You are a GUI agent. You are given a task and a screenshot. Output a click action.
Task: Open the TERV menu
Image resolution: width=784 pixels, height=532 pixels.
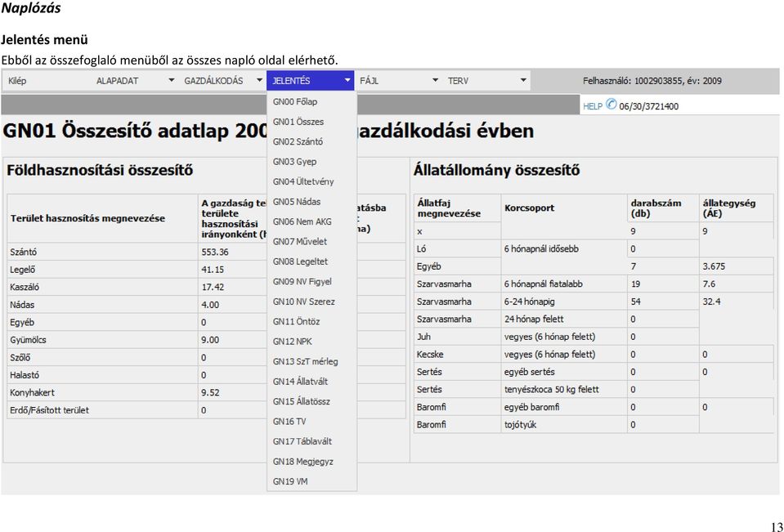click(458, 81)
